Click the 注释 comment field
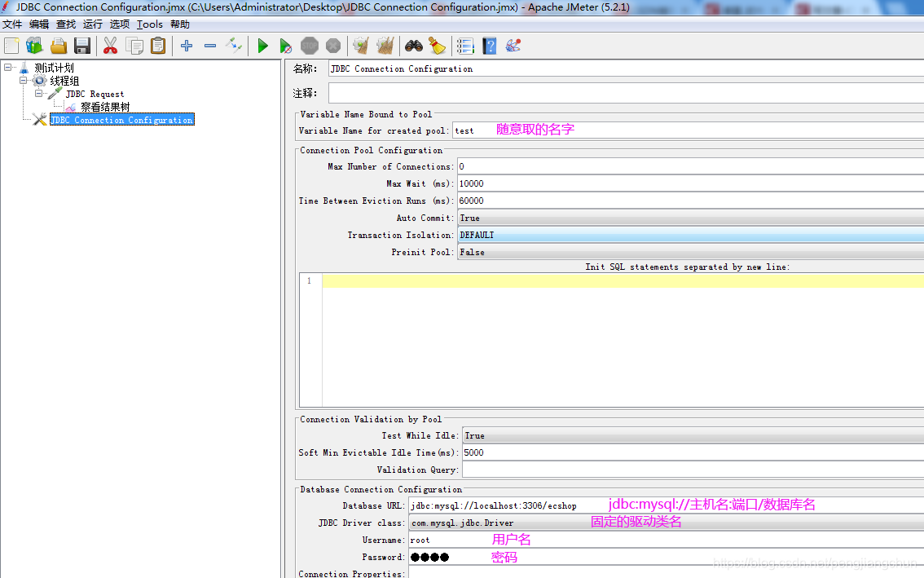 [626, 93]
